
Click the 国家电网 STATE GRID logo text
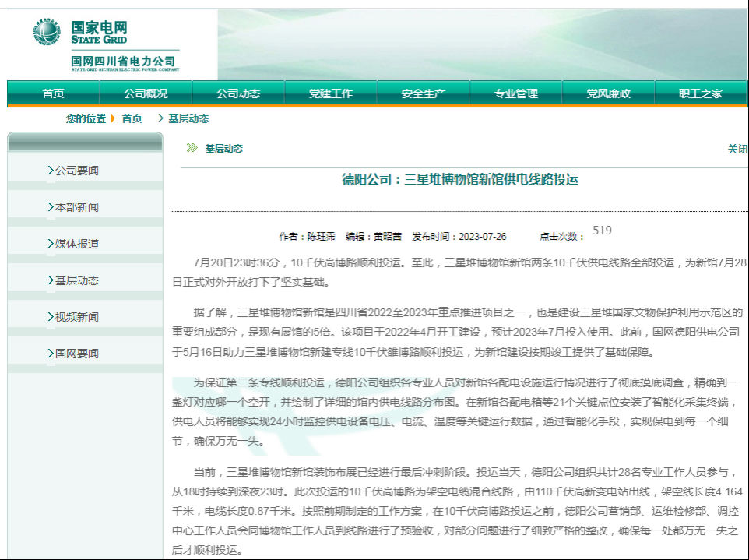pos(99,33)
